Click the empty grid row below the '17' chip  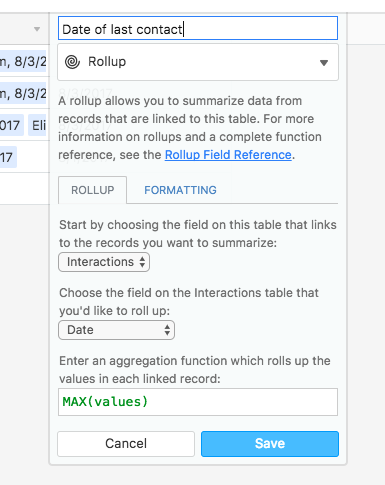point(25,188)
